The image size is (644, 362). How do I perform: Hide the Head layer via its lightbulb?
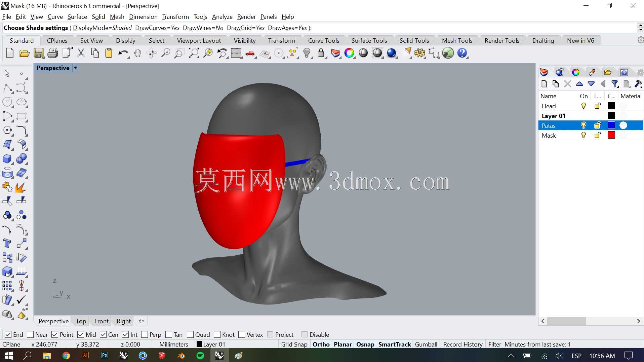[583, 106]
